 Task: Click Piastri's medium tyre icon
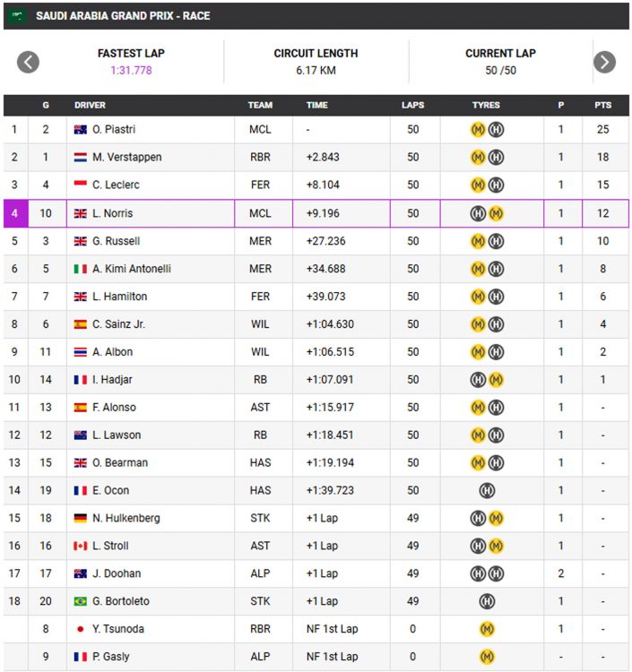[x=478, y=129]
